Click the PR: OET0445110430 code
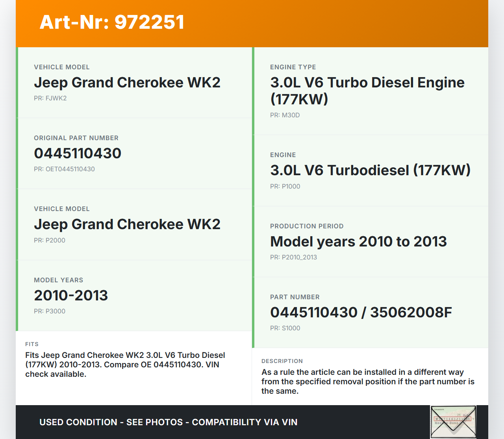 pos(64,169)
